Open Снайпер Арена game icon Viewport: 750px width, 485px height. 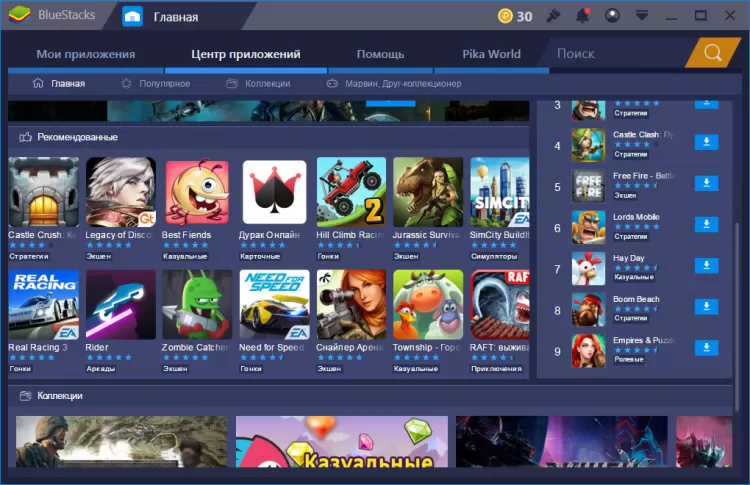pyautogui.click(x=351, y=305)
